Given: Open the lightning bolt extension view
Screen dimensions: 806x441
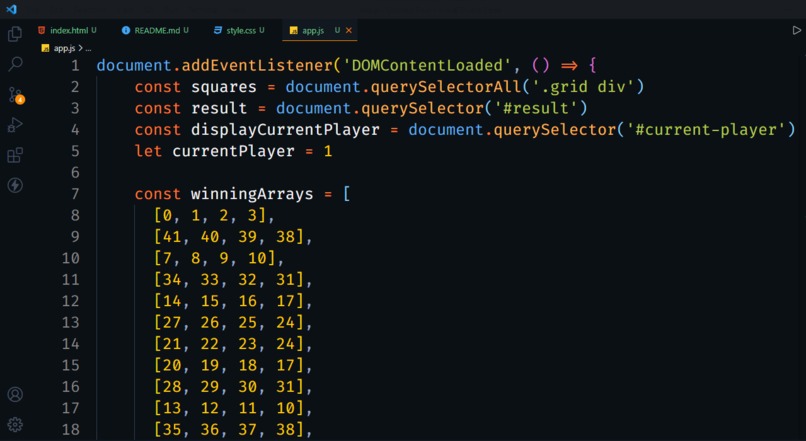Looking at the screenshot, I should tap(15, 185).
